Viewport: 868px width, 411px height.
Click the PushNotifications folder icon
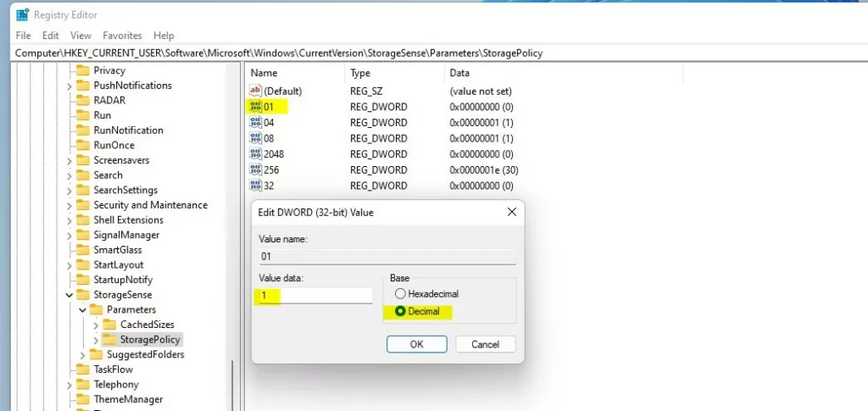pyautogui.click(x=83, y=86)
